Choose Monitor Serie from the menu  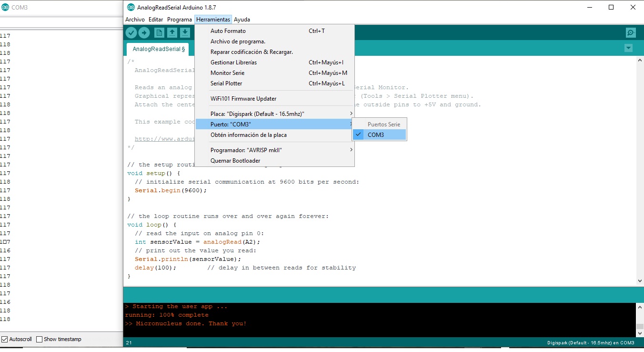227,73
